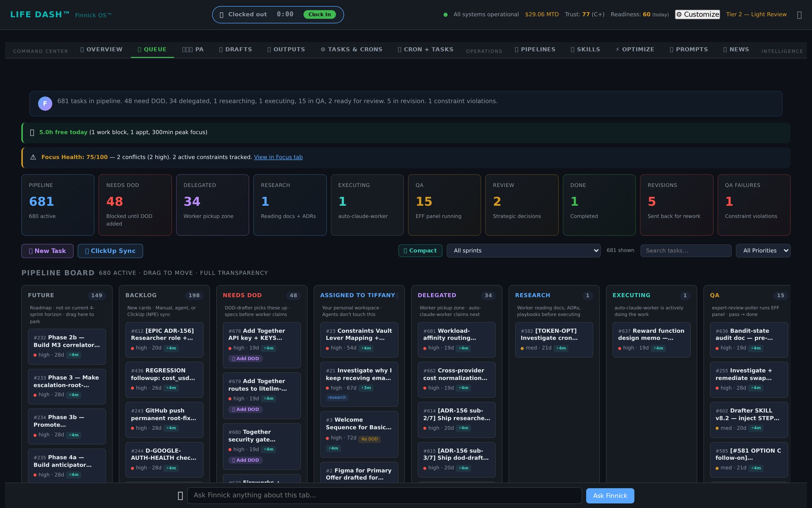Open the Tier 2 — Light Review selector
The image size is (812, 508).
[756, 14]
